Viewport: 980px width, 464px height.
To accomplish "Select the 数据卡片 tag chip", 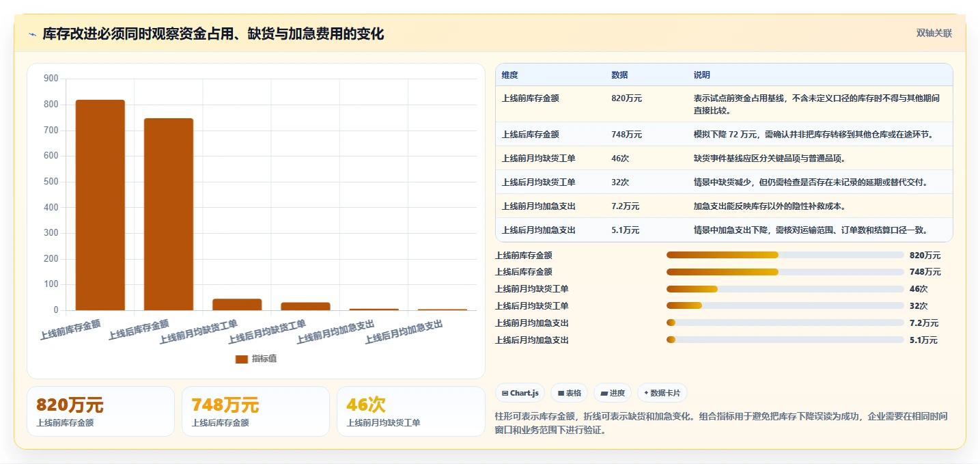I will 662,393.
